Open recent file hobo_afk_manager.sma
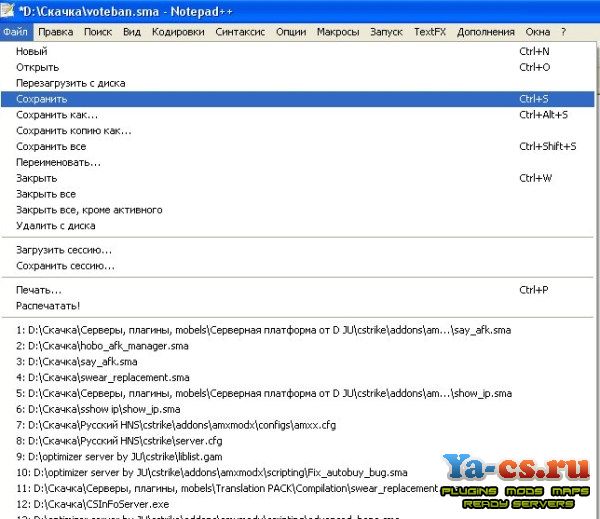Image resolution: width=600 pixels, height=519 pixels. 298,346
